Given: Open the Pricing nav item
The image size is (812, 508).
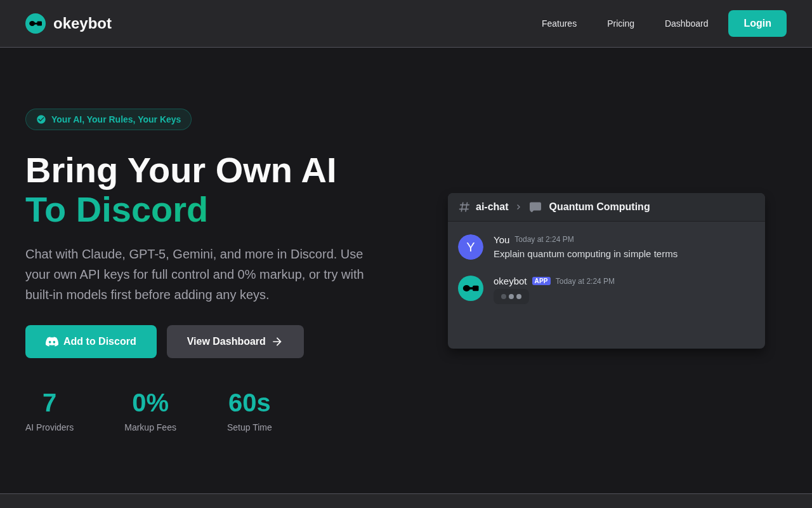Looking at the screenshot, I should (x=620, y=23).
